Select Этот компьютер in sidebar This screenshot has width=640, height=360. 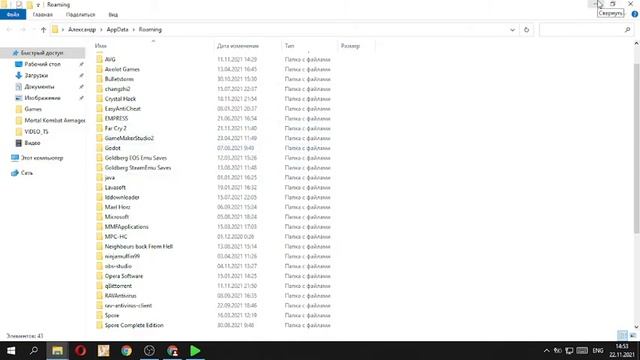coord(42,158)
